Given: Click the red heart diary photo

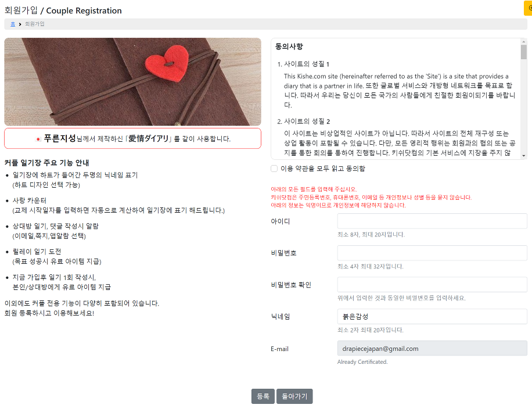Looking at the screenshot, I should pyautogui.click(x=132, y=82).
